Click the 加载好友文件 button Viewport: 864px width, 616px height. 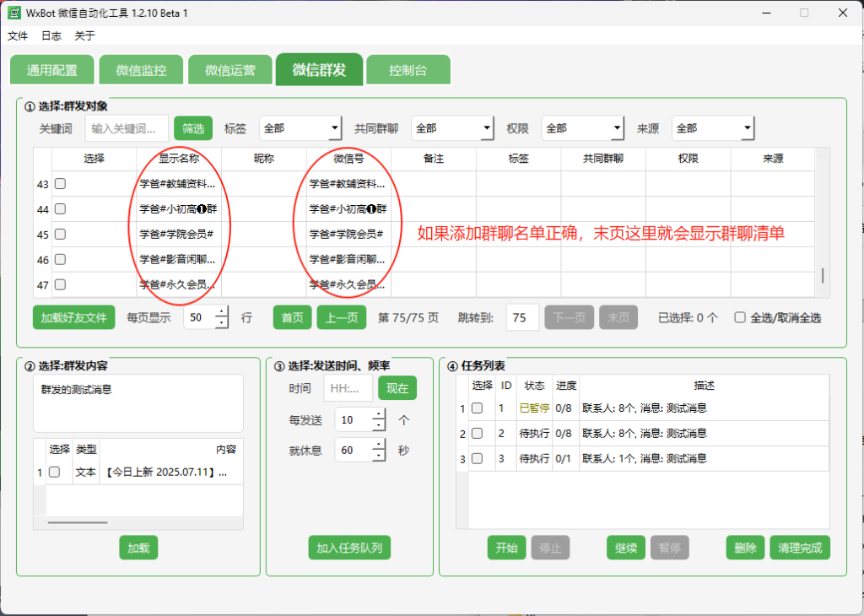(x=73, y=316)
